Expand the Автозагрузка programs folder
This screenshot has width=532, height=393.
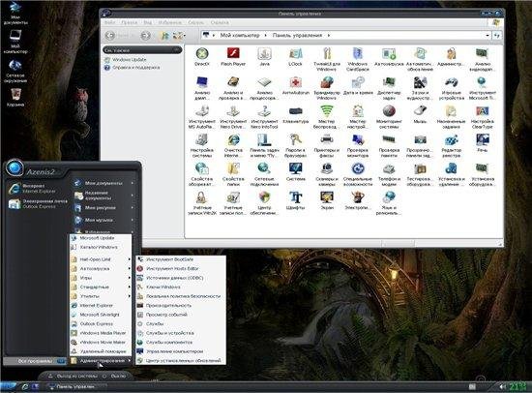101,268
